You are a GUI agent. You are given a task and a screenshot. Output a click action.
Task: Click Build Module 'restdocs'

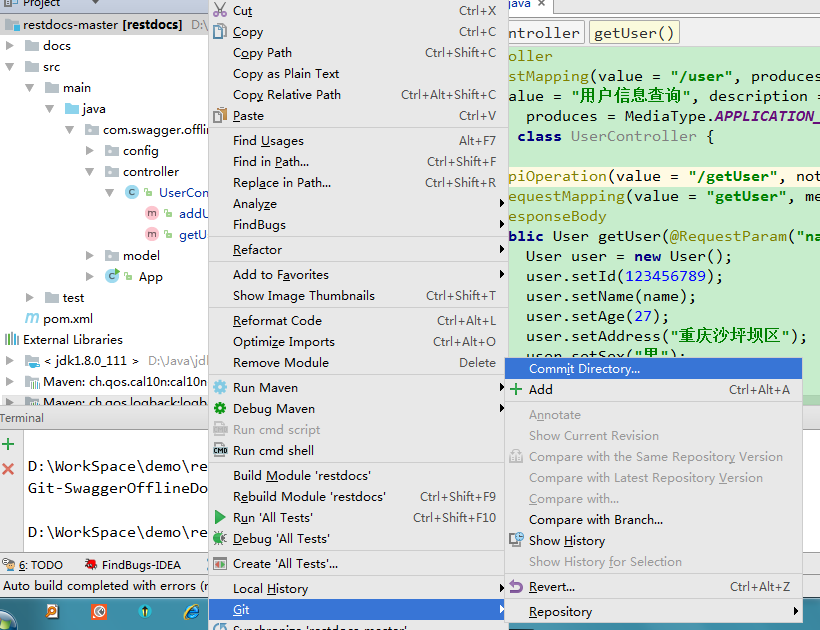tap(358, 475)
